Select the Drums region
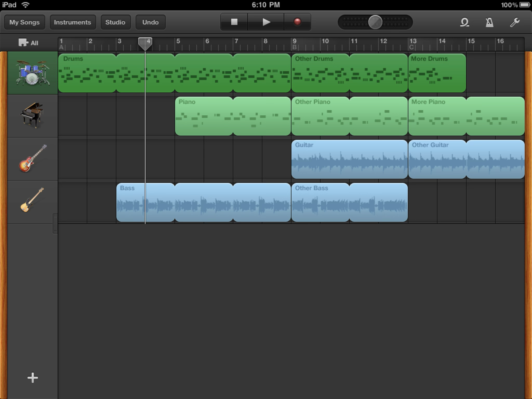Screen dimensions: 532x399 [x=174, y=73]
